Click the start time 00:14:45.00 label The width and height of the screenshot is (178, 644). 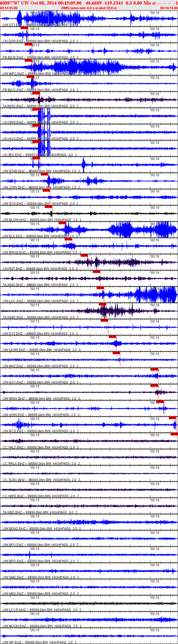[9, 8]
